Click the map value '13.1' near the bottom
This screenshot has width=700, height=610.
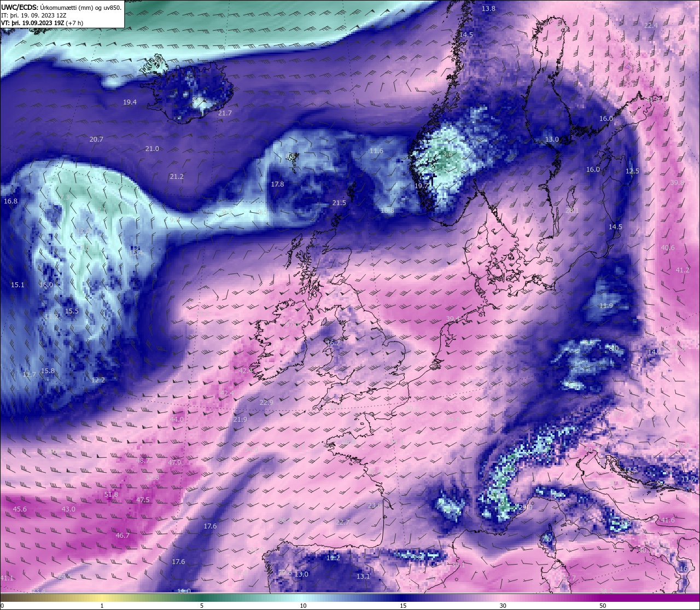coord(363,577)
